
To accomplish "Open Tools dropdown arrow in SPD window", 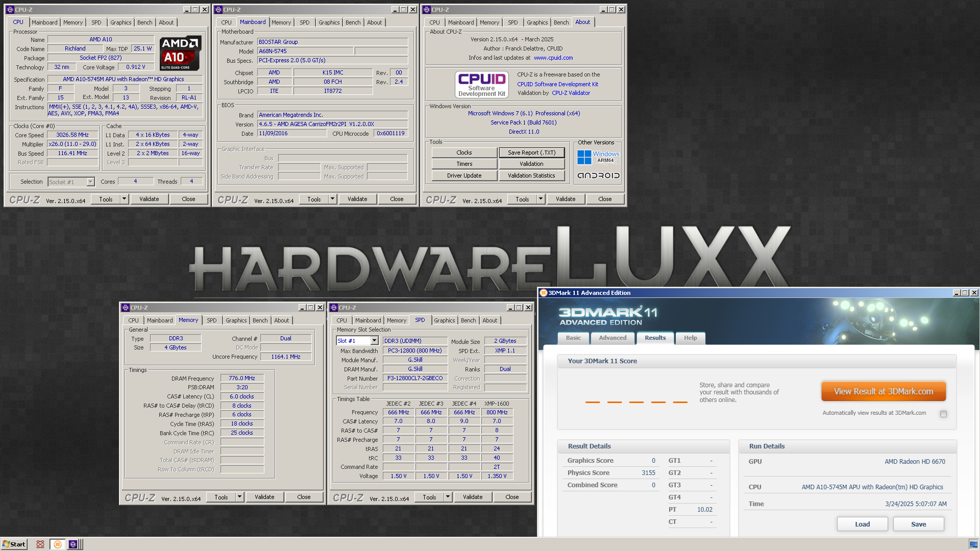I will coord(448,497).
